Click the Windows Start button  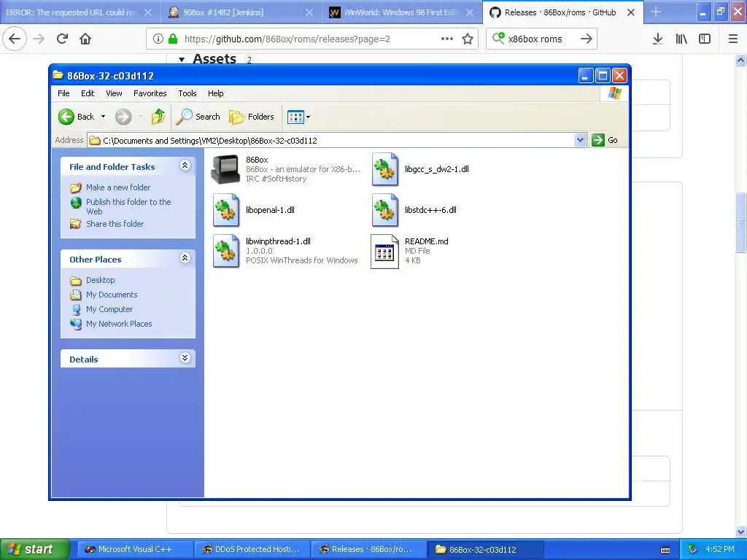coord(34,549)
